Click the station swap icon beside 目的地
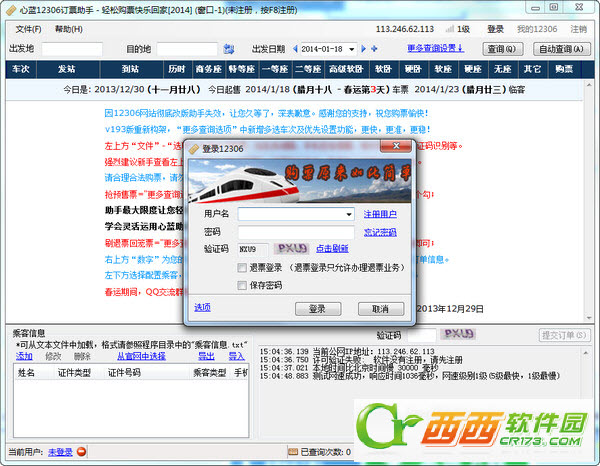The height and width of the screenshot is (466, 600). 228,49
